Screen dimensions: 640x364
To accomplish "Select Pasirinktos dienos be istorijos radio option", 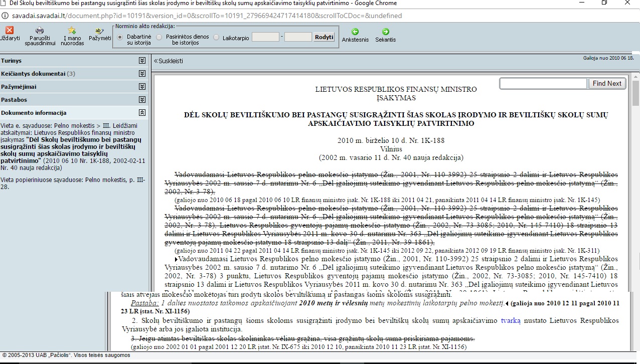I will coord(159,37).
